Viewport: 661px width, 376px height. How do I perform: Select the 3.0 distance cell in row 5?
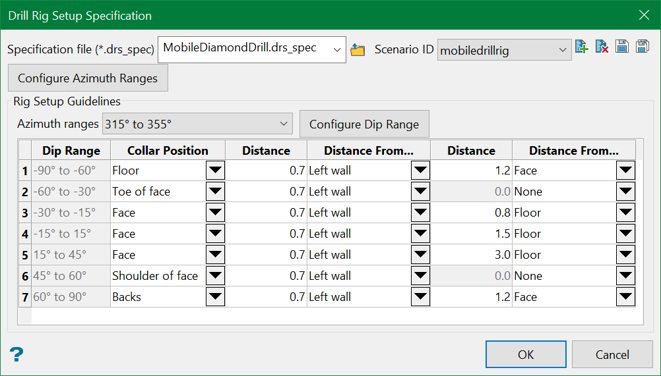pos(471,255)
